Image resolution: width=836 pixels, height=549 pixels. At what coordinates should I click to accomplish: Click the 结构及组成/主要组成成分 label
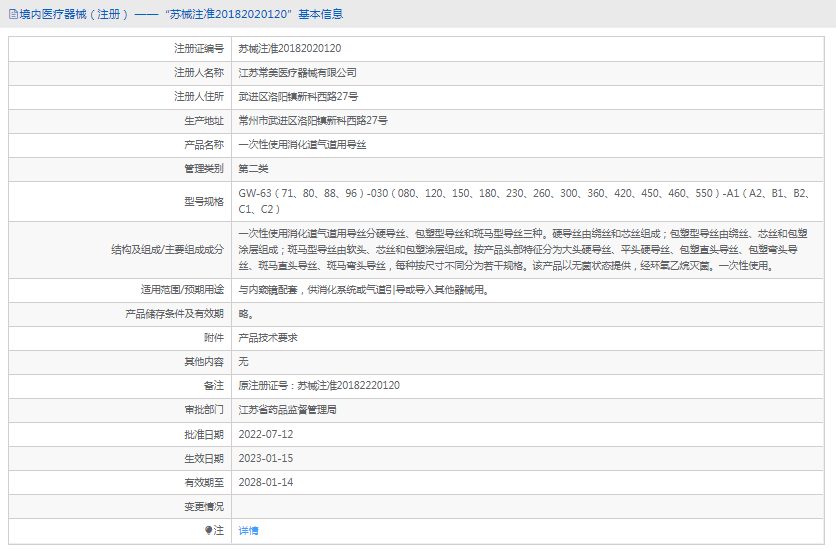click(x=167, y=249)
